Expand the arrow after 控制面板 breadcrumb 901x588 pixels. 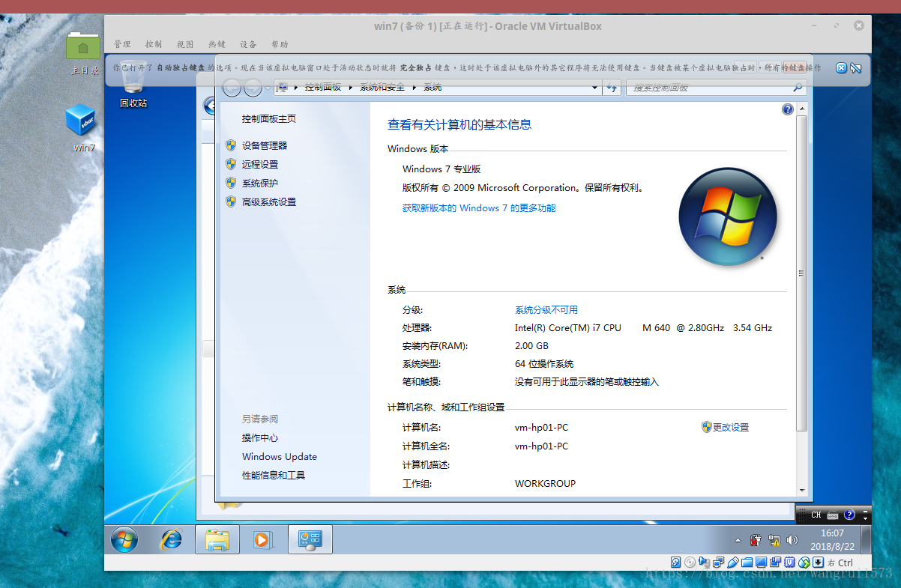click(350, 88)
